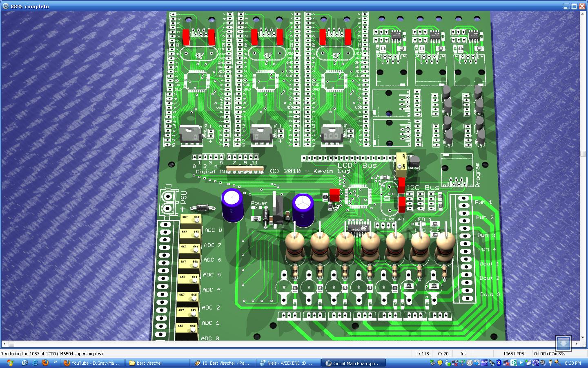Click the Safely Remove Hardware tray icon
This screenshot has width=588, height=368.
tap(433, 363)
